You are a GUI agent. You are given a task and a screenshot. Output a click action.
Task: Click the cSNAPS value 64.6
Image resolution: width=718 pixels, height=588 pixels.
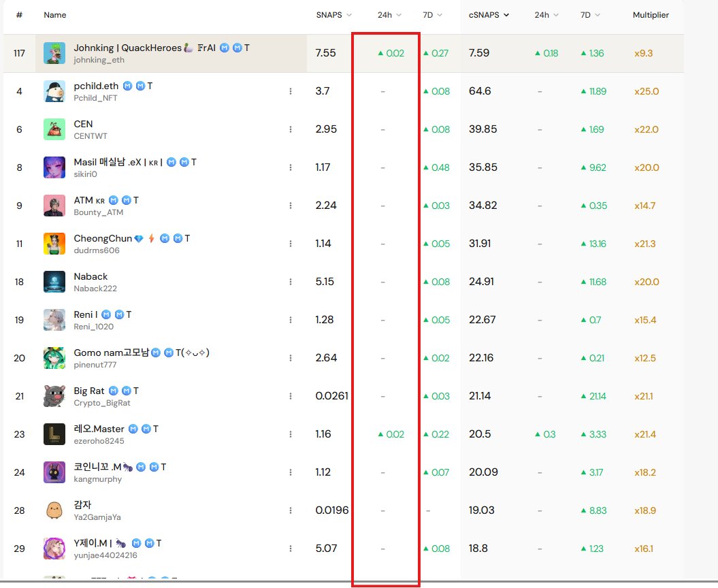tap(479, 91)
